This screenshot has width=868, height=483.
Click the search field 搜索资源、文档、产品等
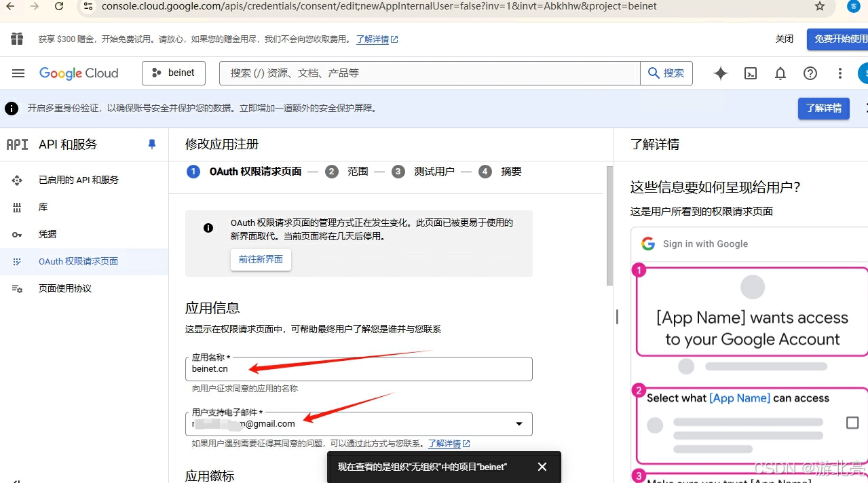pyautogui.click(x=430, y=73)
